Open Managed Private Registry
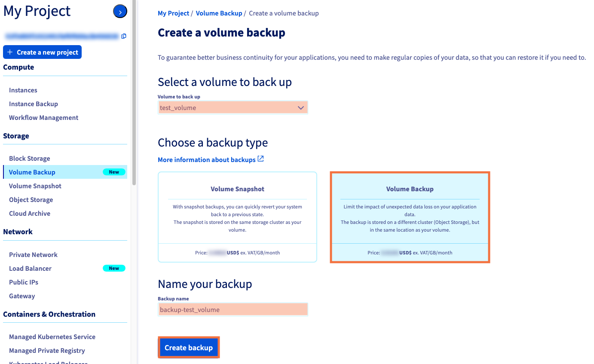The height and width of the screenshot is (364, 594). 47,351
